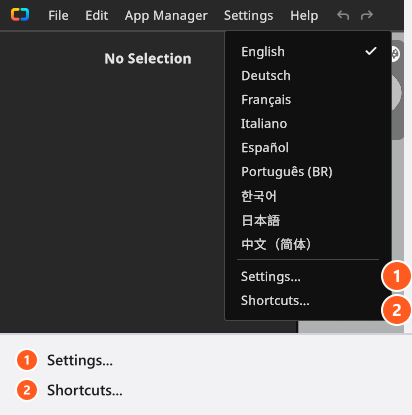Click the undo arrow icon
This screenshot has width=412, height=415.
coord(343,15)
